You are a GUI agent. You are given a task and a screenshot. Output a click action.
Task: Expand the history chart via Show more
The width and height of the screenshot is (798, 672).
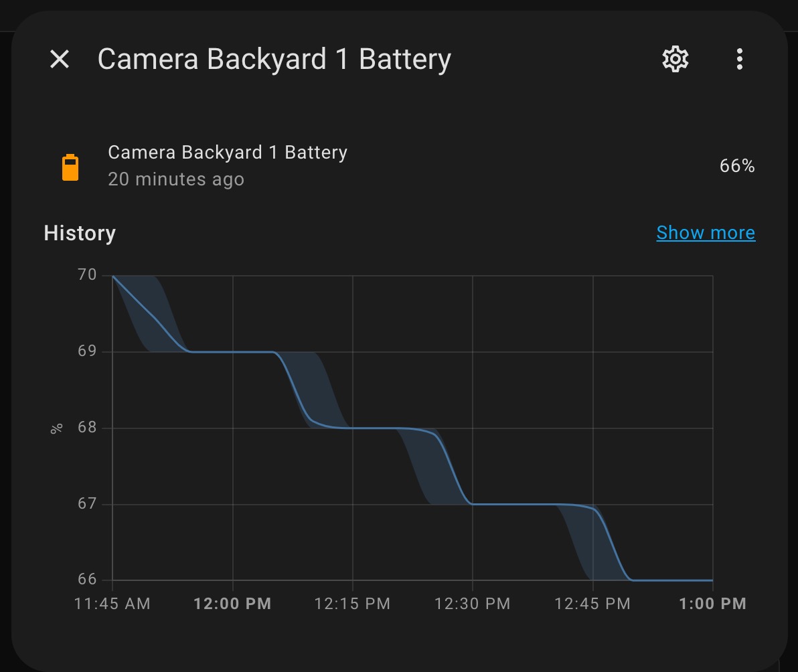[x=705, y=232]
